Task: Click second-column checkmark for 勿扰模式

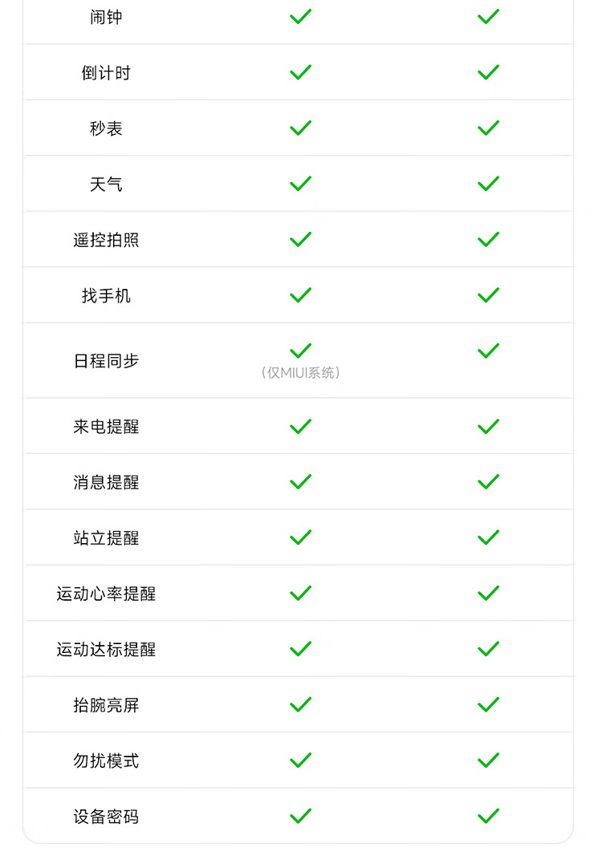Action: pos(489,761)
